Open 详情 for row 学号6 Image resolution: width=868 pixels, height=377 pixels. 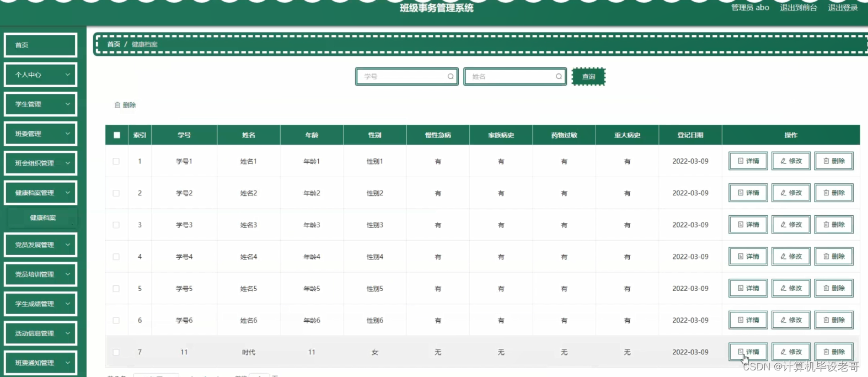[748, 320]
